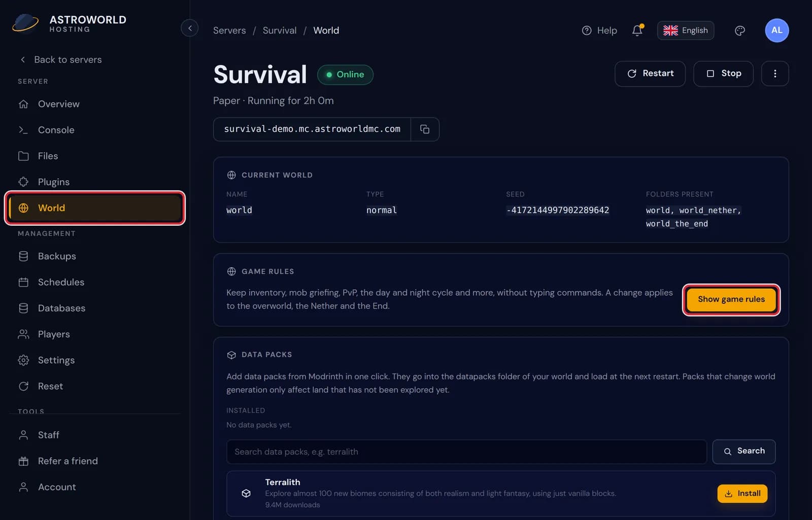The image size is (812, 520).
Task: Open the Staff page
Action: (94, 435)
